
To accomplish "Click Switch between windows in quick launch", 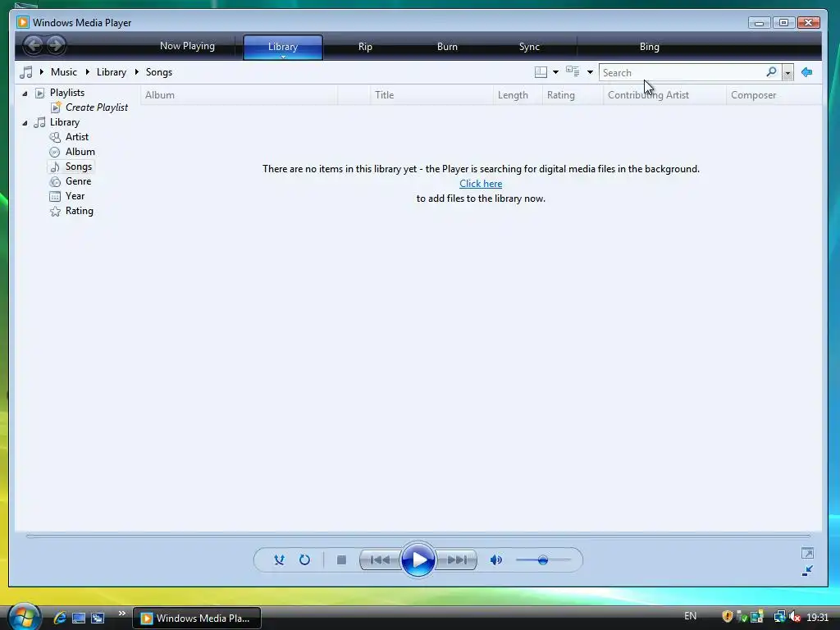I will click(98, 619).
